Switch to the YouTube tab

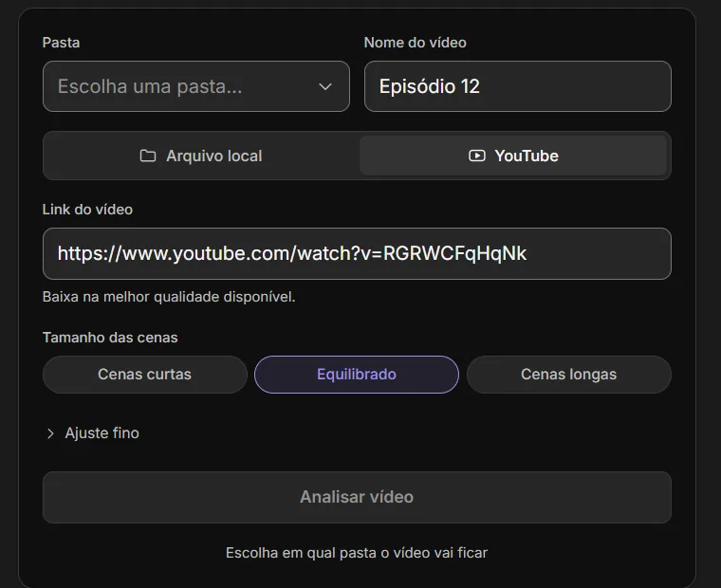(513, 156)
